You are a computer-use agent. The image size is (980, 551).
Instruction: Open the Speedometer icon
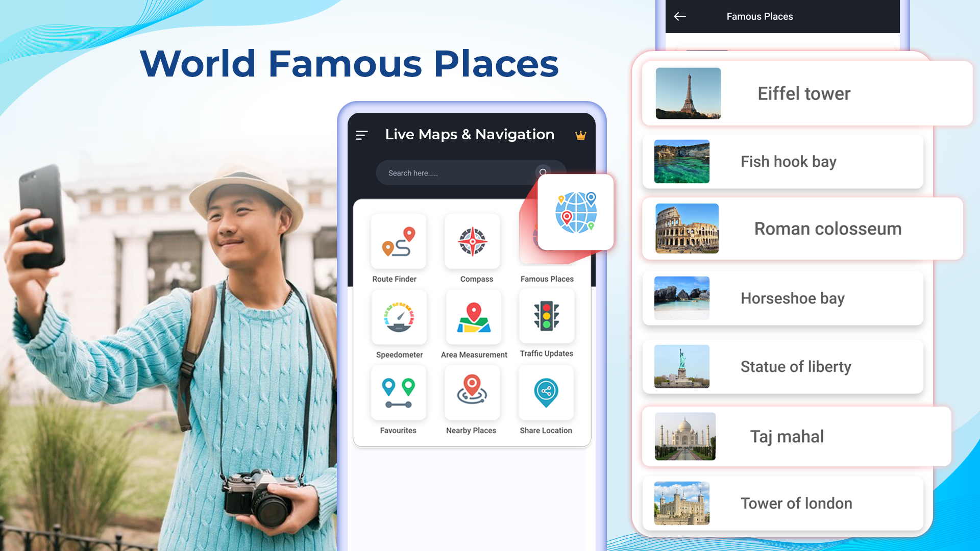[x=399, y=317]
